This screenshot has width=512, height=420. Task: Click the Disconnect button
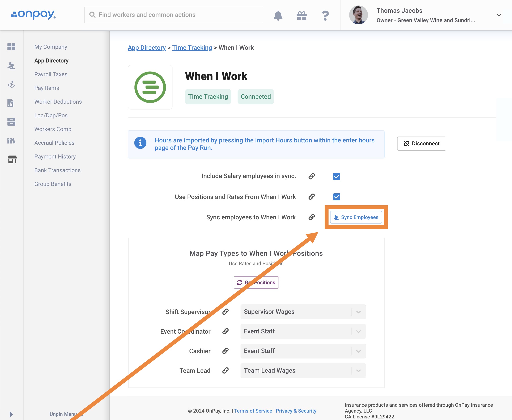pos(421,143)
